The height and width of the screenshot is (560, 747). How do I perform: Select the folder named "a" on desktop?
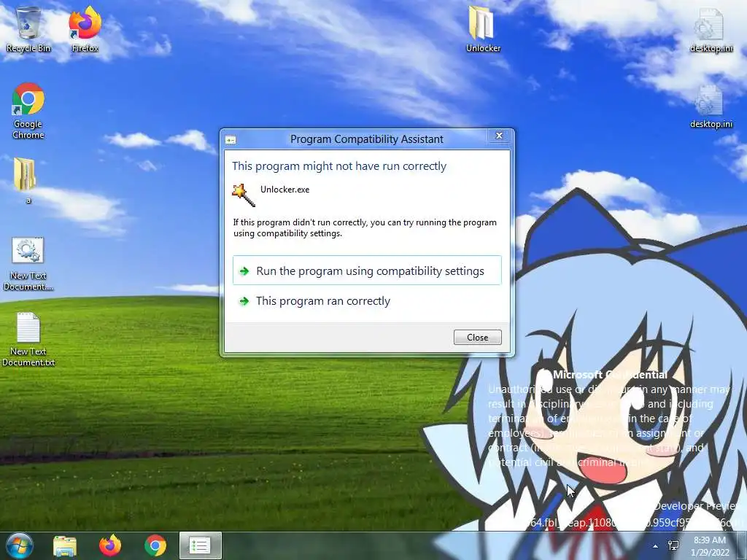(x=26, y=180)
